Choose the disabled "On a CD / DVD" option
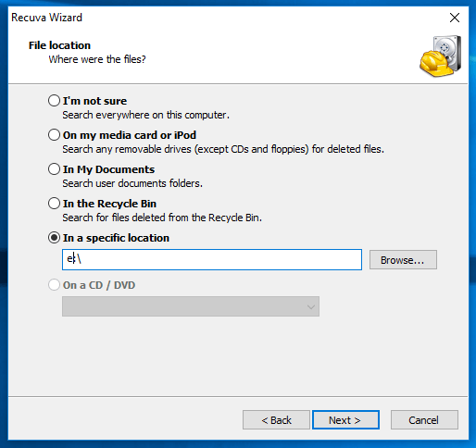Screen dimensions: 476x448 coord(54,285)
